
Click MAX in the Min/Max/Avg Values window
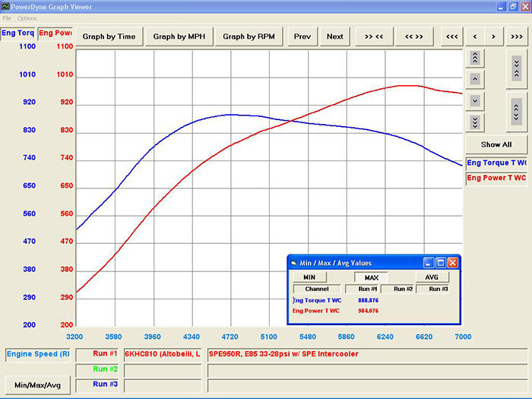click(x=371, y=277)
